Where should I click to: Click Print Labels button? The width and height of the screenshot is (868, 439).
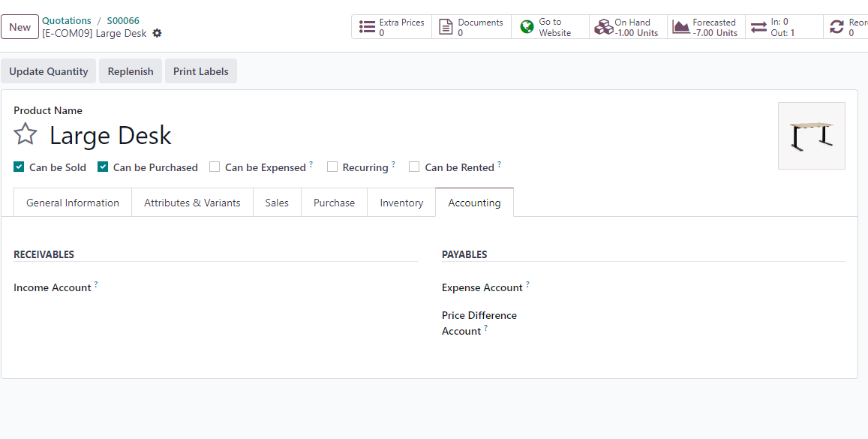[201, 71]
